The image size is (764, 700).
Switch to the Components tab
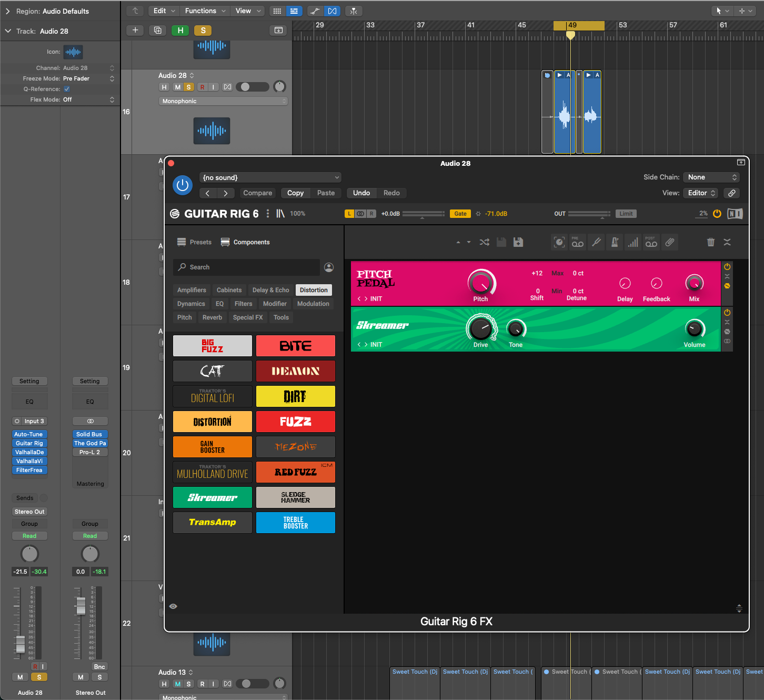click(245, 242)
